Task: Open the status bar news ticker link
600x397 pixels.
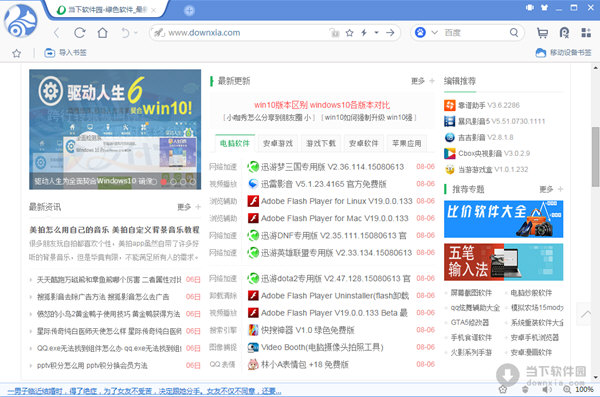Action: 144,391
